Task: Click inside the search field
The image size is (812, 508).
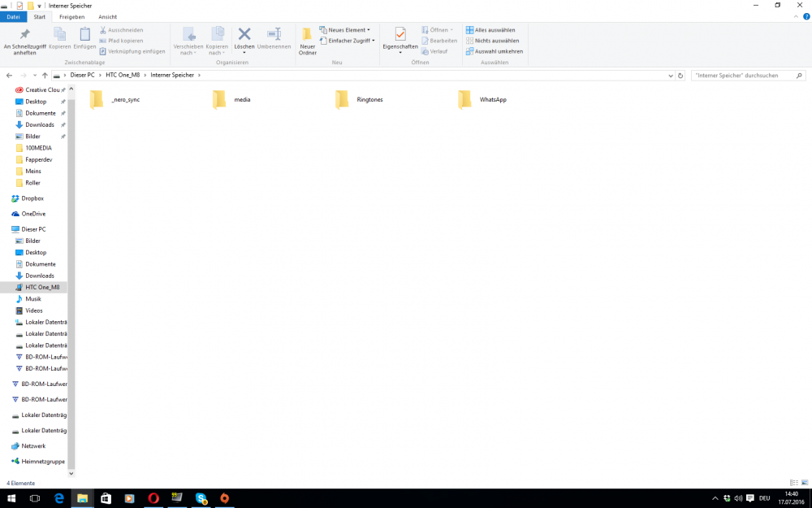Action: 747,75
